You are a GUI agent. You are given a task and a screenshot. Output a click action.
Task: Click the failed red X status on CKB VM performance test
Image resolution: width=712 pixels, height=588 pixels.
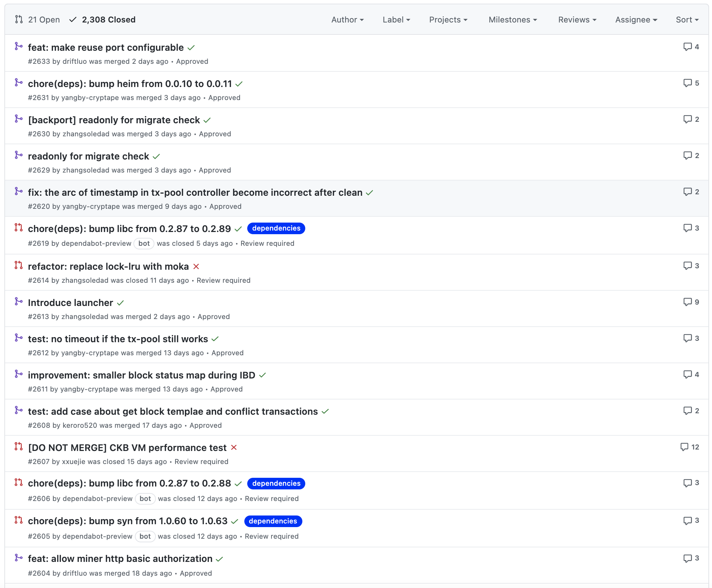click(234, 447)
